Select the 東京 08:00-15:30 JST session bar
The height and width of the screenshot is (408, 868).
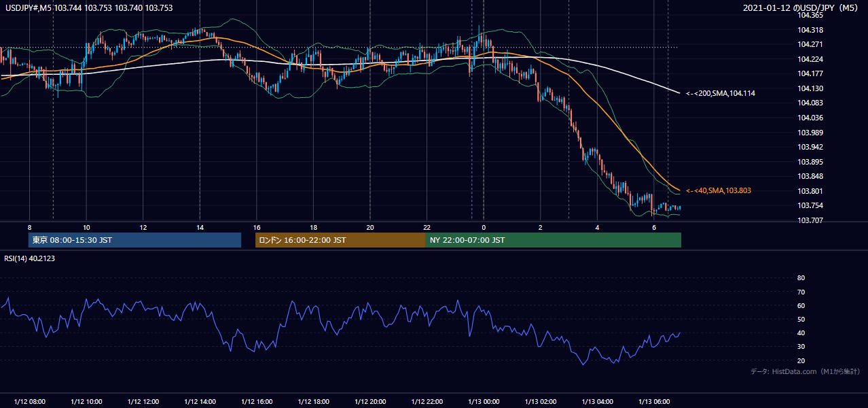click(x=135, y=240)
